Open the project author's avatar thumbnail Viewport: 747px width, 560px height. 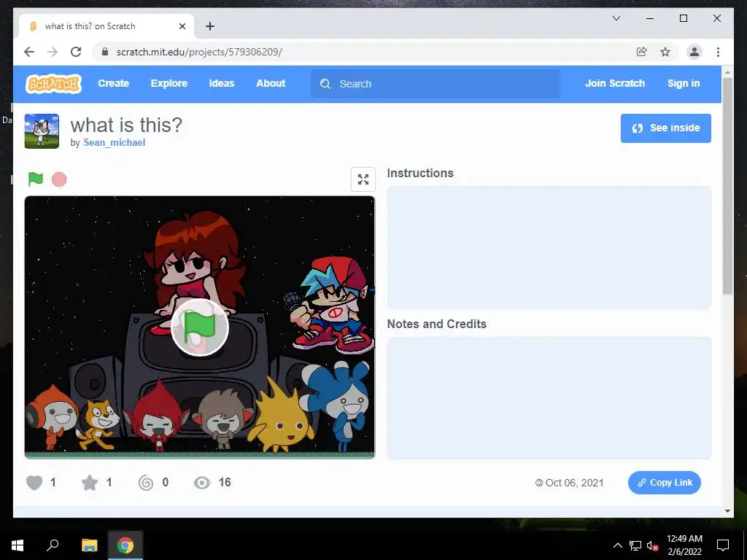(x=42, y=131)
